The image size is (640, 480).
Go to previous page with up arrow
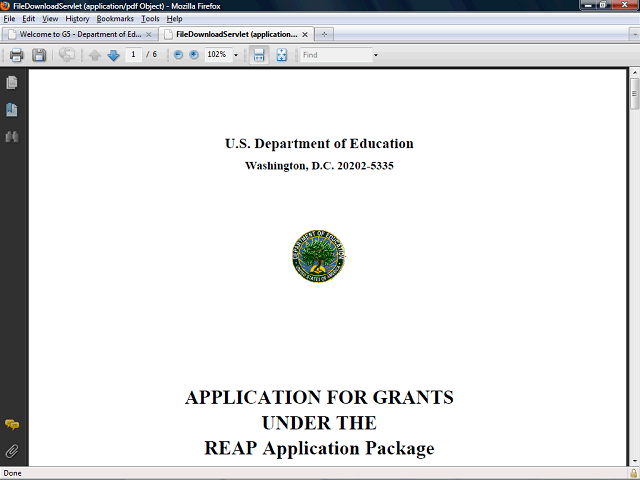coord(95,55)
